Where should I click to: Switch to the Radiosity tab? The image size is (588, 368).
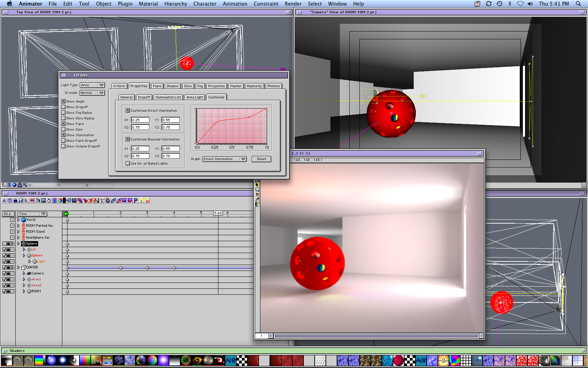point(254,86)
